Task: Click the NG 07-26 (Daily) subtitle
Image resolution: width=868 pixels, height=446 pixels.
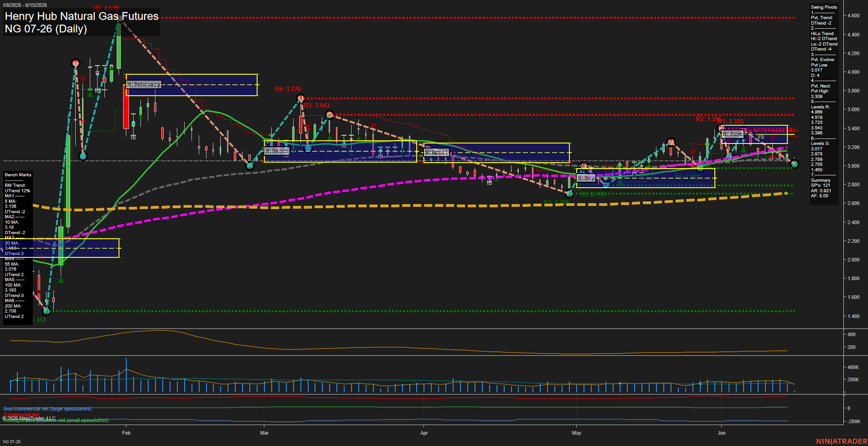Action: [x=46, y=29]
